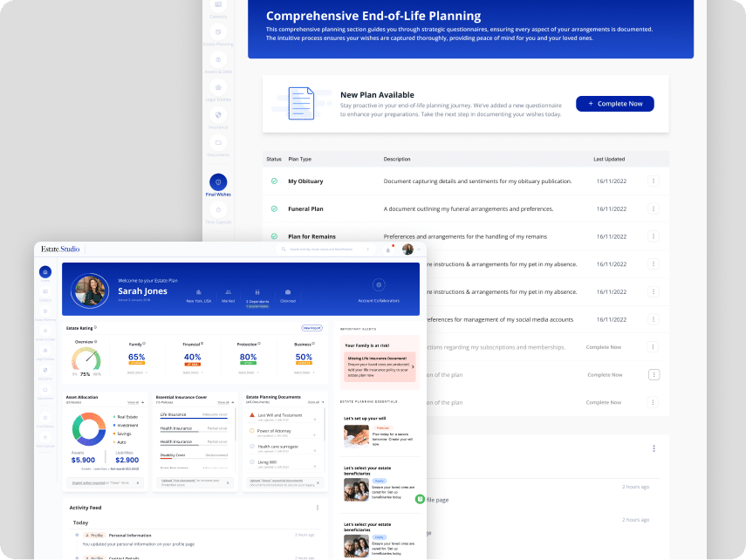
Task: Click the Last Updated column header
Action: point(609,160)
